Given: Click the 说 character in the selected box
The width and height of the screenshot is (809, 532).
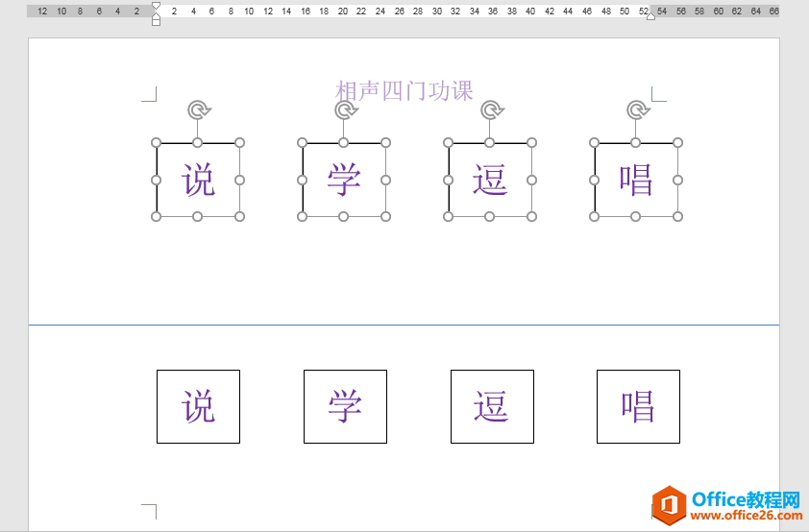Looking at the screenshot, I should [x=198, y=180].
